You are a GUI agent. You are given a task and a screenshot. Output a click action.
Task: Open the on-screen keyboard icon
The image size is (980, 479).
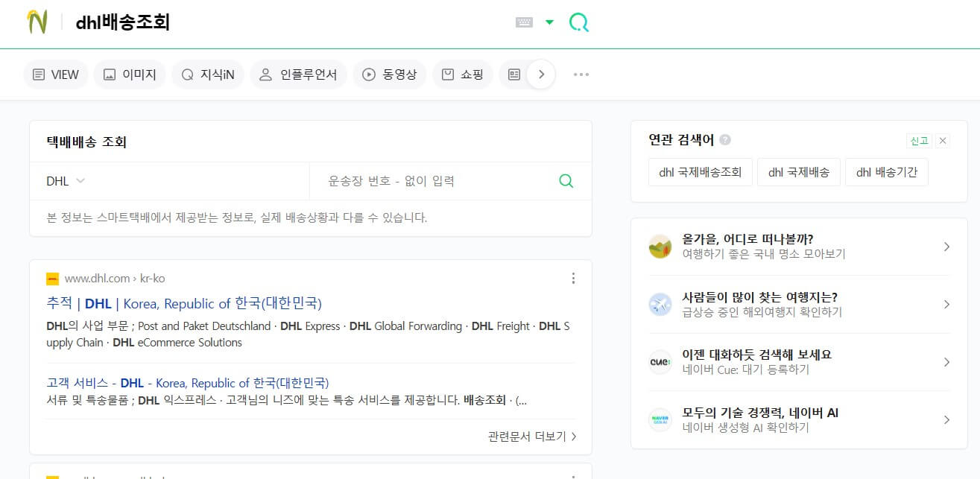tap(524, 22)
